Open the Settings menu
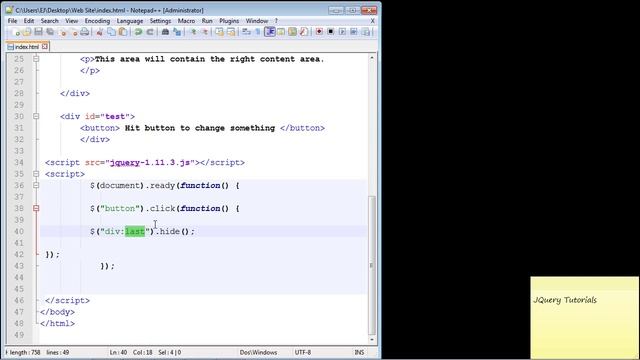 160,21
